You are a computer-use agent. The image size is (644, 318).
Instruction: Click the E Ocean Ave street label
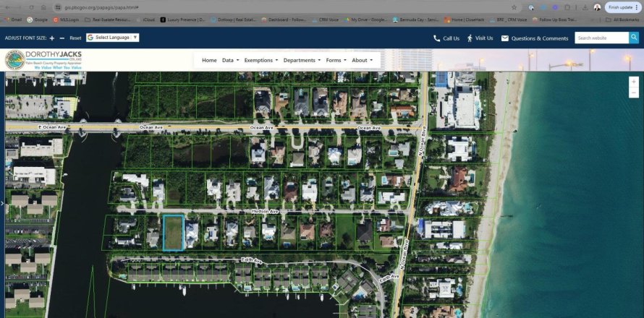pyautogui.click(x=52, y=128)
